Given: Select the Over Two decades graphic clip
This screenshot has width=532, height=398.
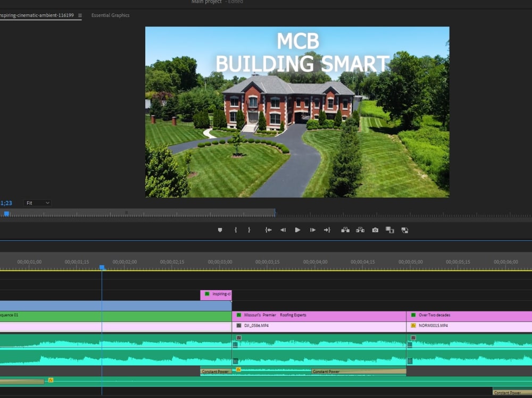Looking at the screenshot, I should pos(469,315).
